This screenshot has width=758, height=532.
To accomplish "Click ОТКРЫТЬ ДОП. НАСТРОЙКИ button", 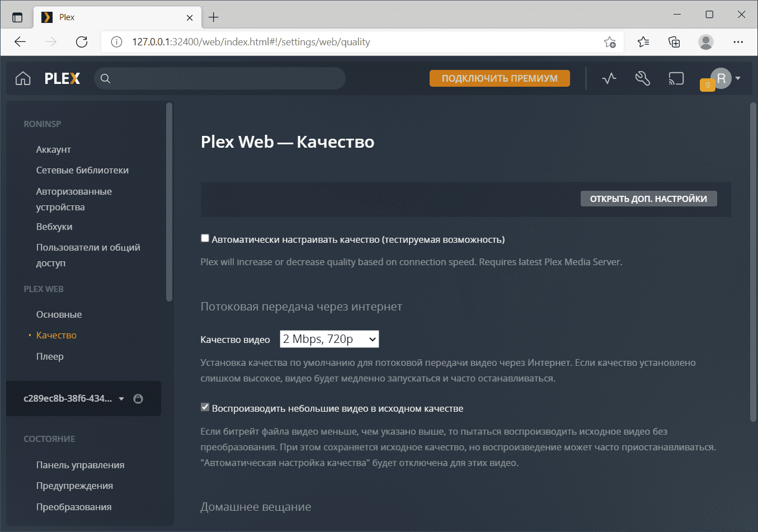I will 648,199.
